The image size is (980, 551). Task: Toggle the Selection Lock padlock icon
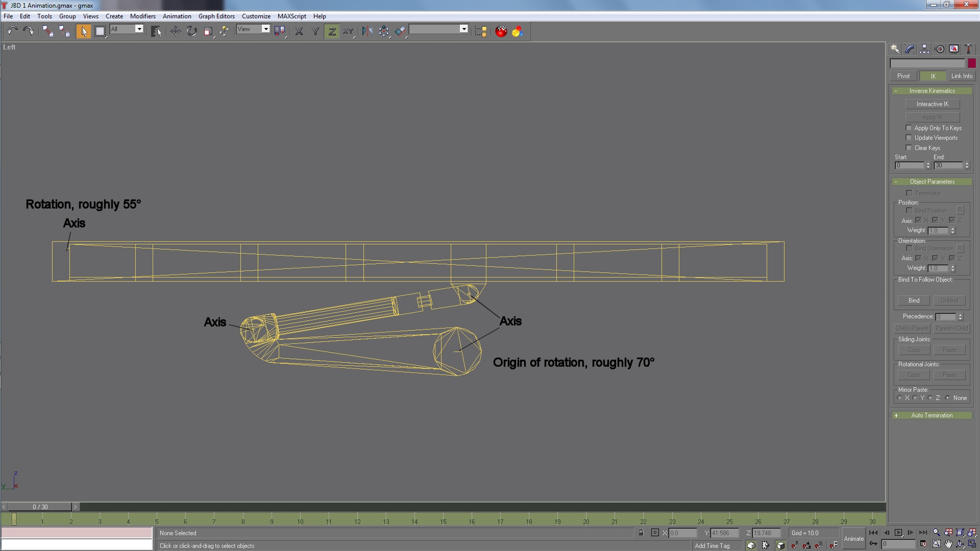641,533
